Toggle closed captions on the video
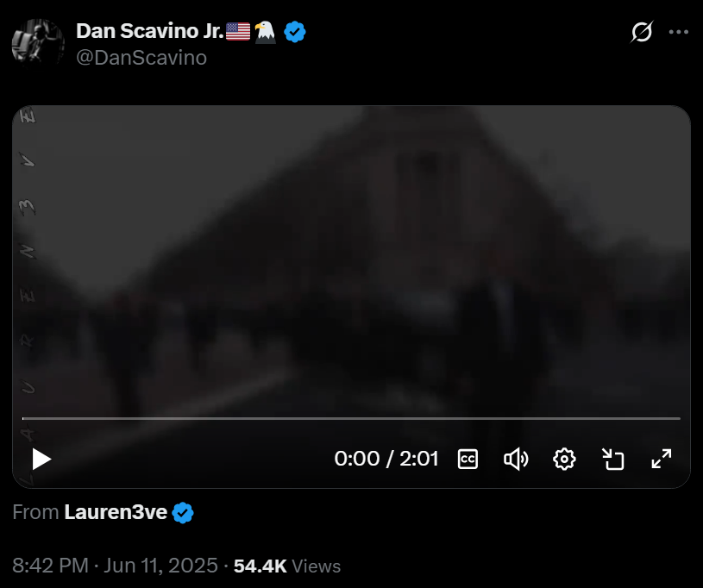703x588 pixels. tap(468, 460)
